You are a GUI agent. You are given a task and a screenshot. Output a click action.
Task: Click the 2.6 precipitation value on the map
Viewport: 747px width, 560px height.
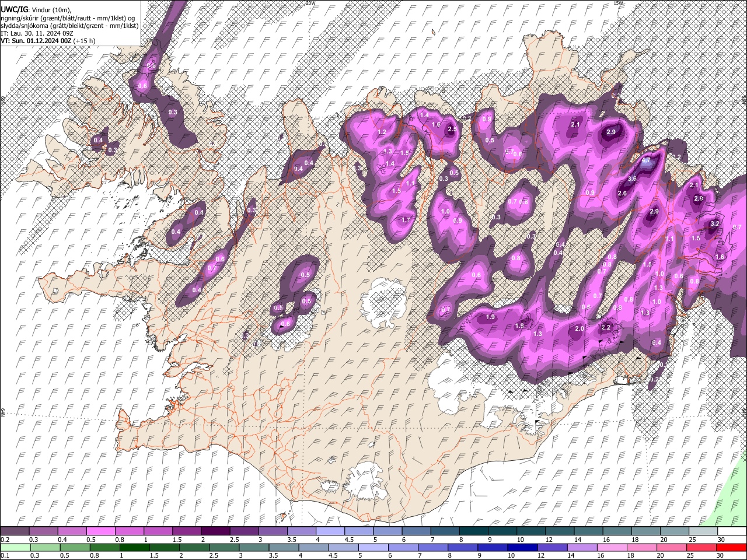pyautogui.click(x=622, y=193)
